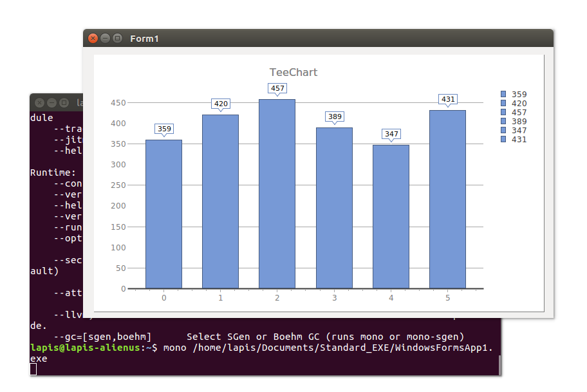Select the bar at x-axis 1
587x392 pixels.
221,202
